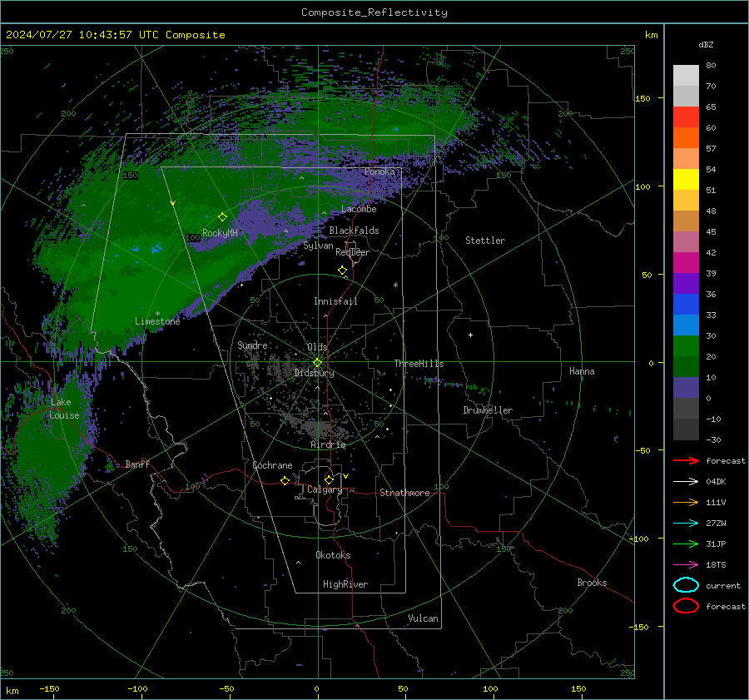Click the Calgary city label
This screenshot has width=749, height=700.
325,489
